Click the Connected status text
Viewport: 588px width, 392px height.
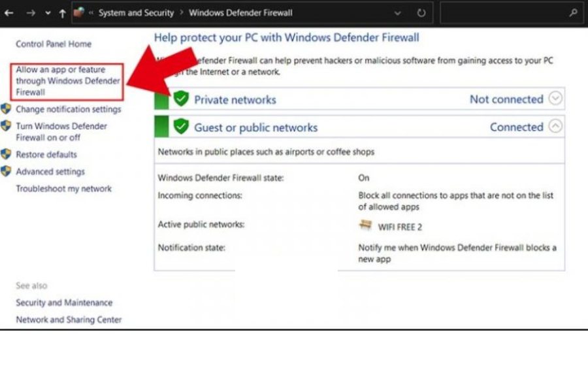pos(516,127)
